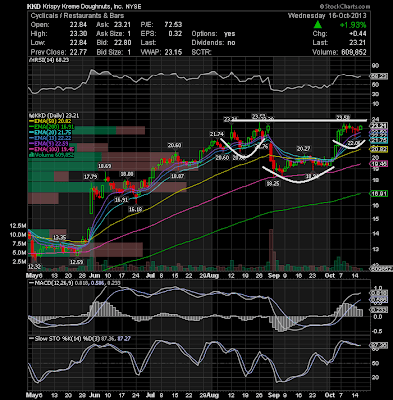The height and width of the screenshot is (400, 393).
Task: Click the 16.18 low price label
Action: point(136,209)
